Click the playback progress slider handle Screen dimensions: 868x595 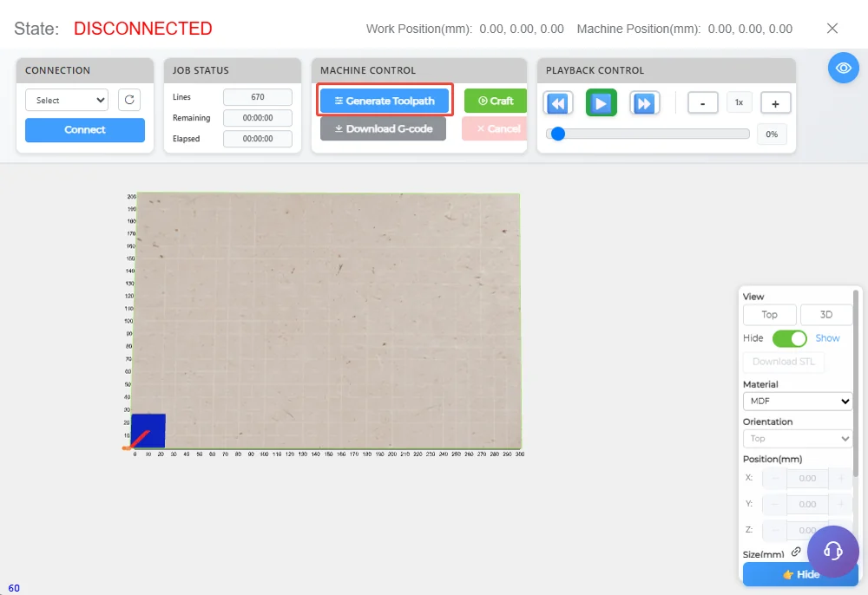tap(558, 134)
